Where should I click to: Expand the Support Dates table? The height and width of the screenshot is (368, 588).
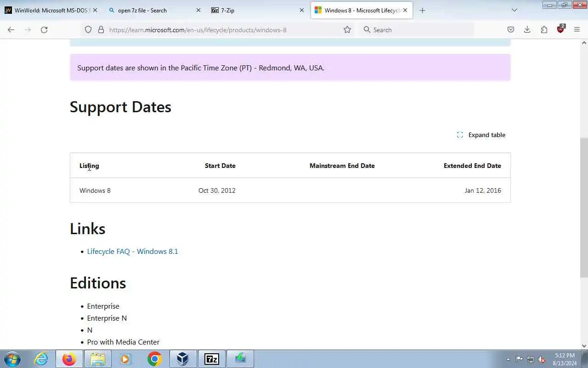pyautogui.click(x=481, y=135)
